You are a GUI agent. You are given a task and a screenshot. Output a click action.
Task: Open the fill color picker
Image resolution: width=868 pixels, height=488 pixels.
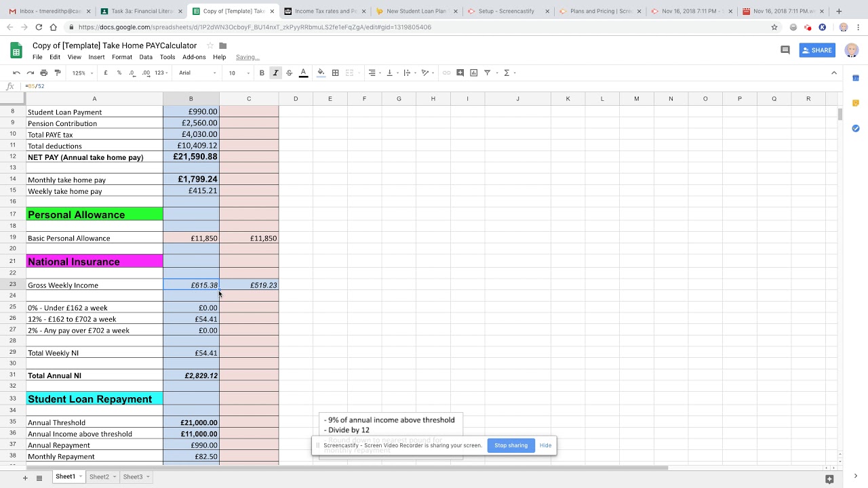point(321,73)
